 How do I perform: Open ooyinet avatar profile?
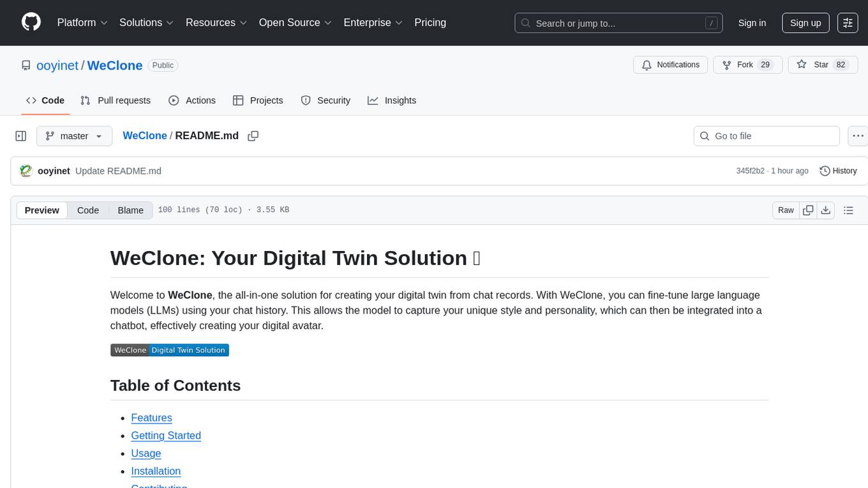click(26, 171)
